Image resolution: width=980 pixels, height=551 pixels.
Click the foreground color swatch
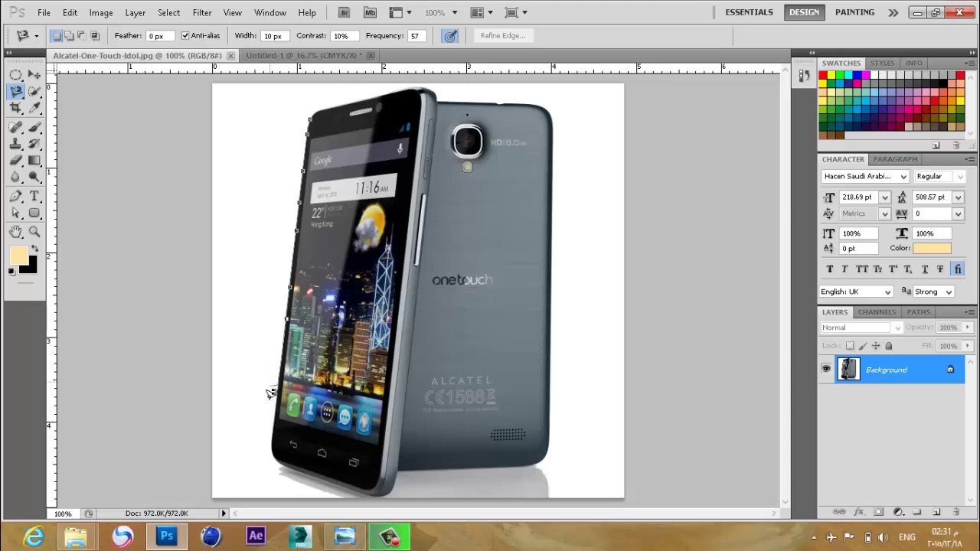tap(19, 256)
